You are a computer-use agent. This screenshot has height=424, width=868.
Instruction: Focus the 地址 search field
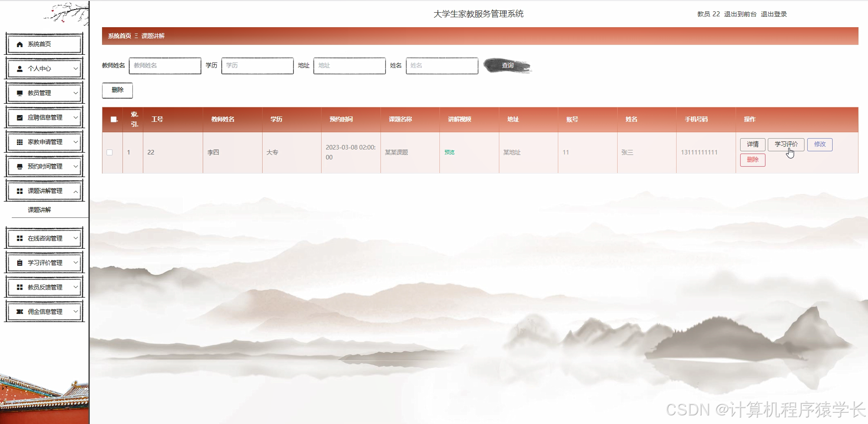[350, 66]
